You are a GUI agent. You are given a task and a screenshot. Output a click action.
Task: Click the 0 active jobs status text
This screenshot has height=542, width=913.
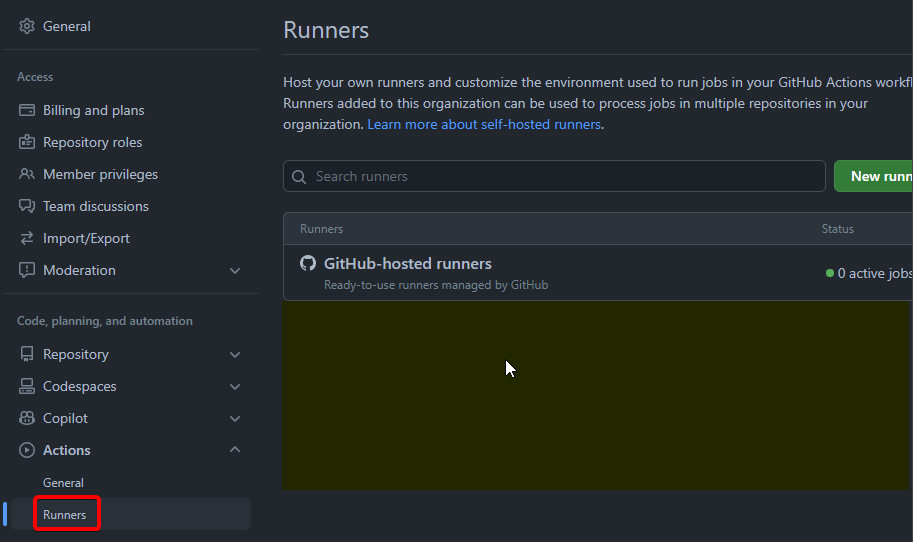coord(875,273)
